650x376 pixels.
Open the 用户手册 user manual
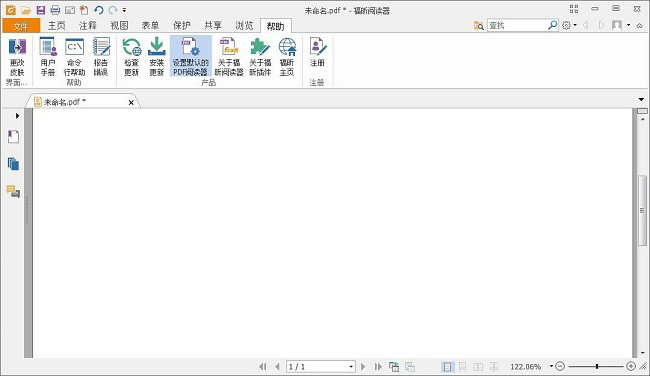(48, 57)
